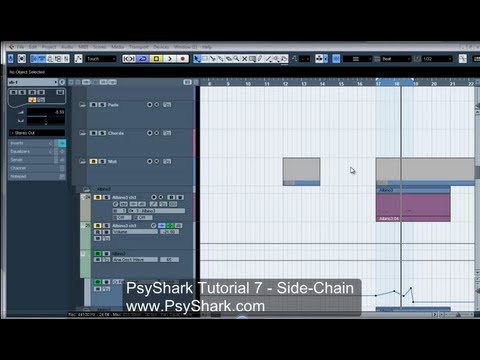
Task: Go to previous/next marker transport button
Action: (129, 59)
